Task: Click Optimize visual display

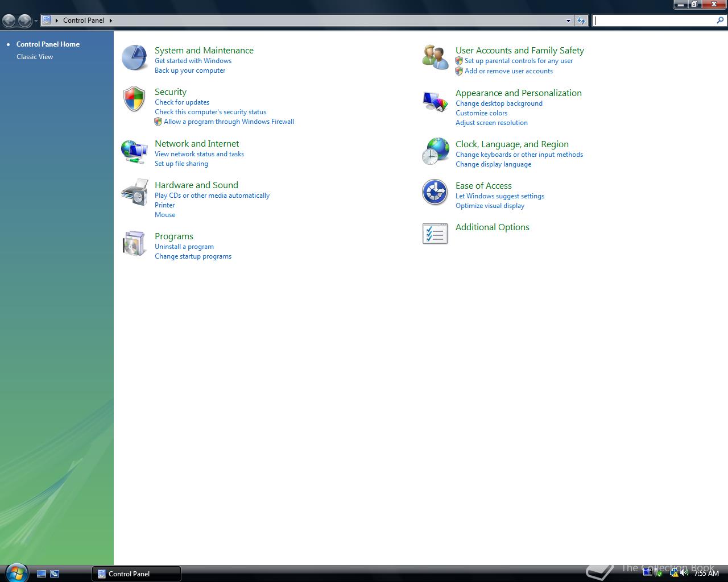Action: coord(490,206)
